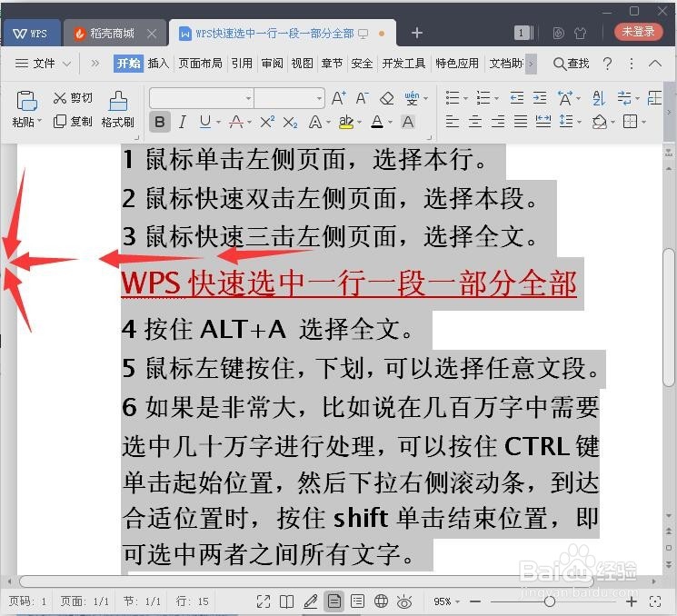Click bullet list icon

pyautogui.click(x=453, y=98)
